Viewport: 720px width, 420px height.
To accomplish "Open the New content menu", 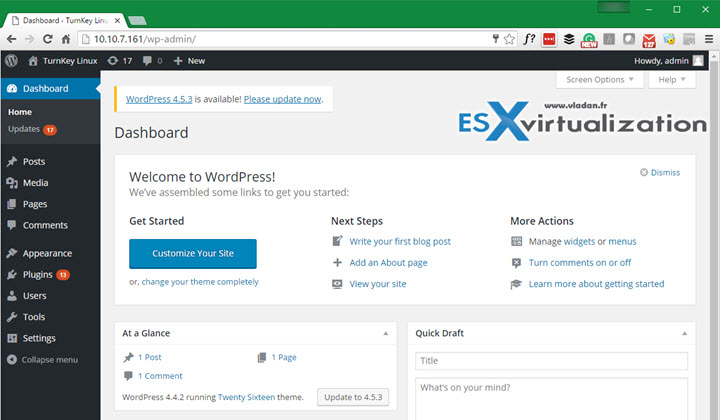I will (x=189, y=61).
